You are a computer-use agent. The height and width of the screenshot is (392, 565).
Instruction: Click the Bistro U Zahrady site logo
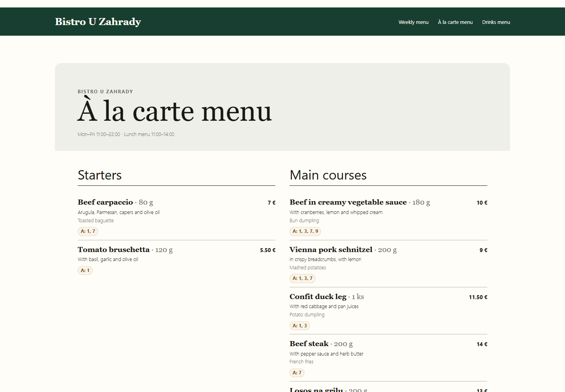98,22
